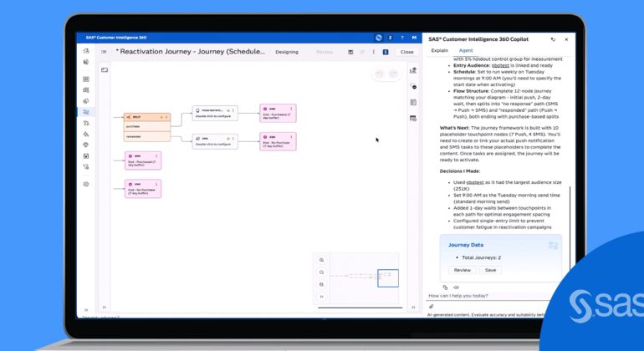This screenshot has width=644, height=351.
Task: Click the highlighted Journeys icon in left sidebar
Action: (86, 112)
